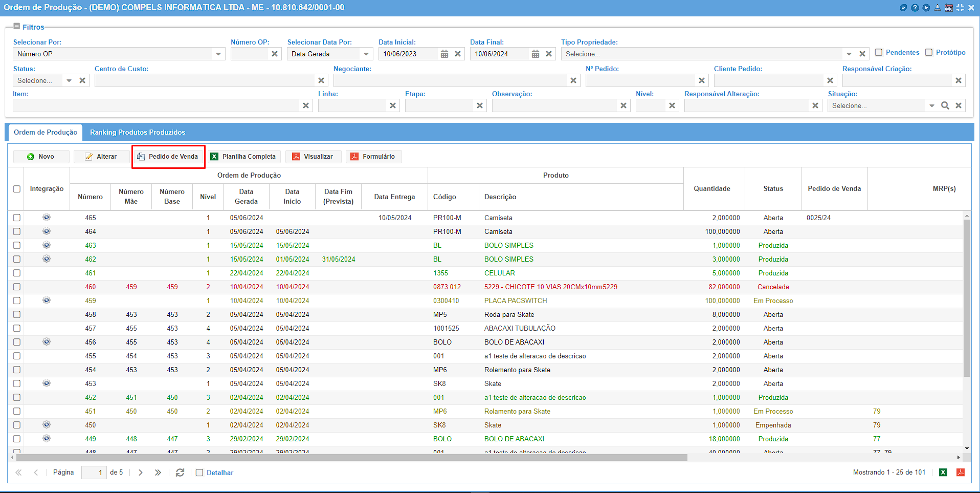Image resolution: width=980 pixels, height=493 pixels.
Task: Click the Novo button
Action: 41,157
